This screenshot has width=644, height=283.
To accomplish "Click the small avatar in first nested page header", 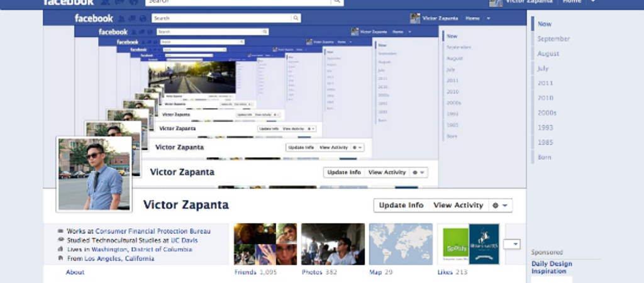I will coord(415,18).
